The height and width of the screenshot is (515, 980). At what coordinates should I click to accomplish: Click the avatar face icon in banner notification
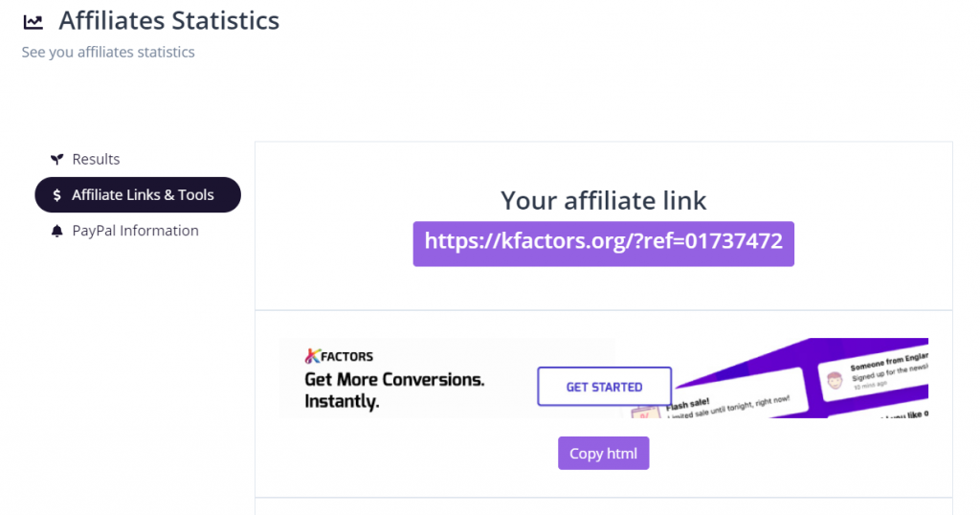coord(835,379)
